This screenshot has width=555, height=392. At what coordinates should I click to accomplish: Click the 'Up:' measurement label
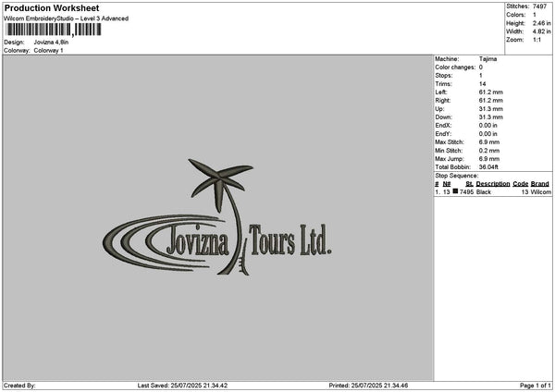pos(439,109)
